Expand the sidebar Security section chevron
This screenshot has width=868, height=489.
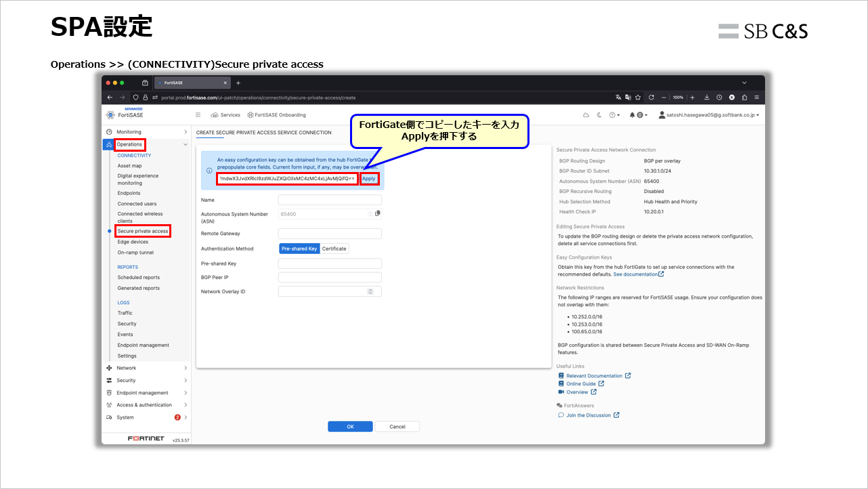click(186, 381)
